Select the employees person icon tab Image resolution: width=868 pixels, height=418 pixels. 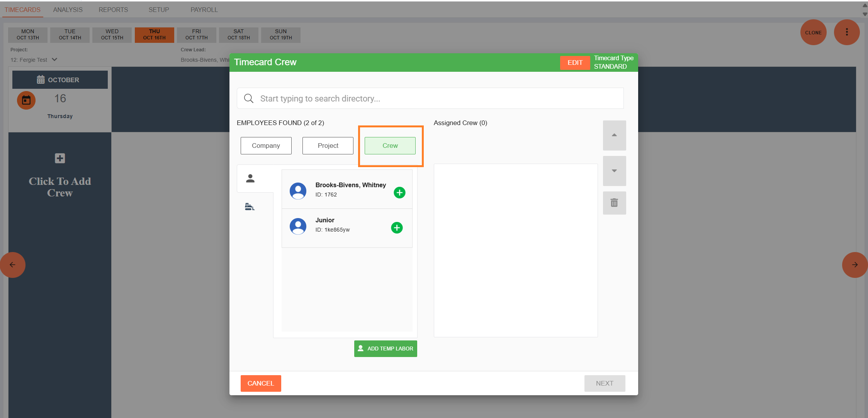click(250, 178)
